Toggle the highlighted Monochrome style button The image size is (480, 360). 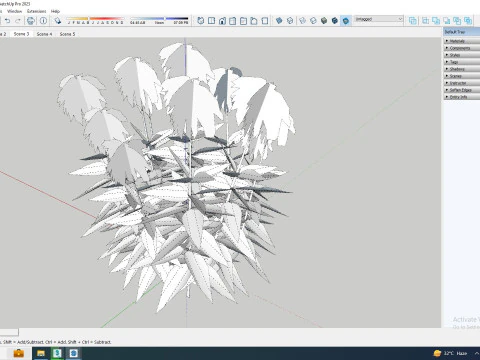[x=346, y=21]
